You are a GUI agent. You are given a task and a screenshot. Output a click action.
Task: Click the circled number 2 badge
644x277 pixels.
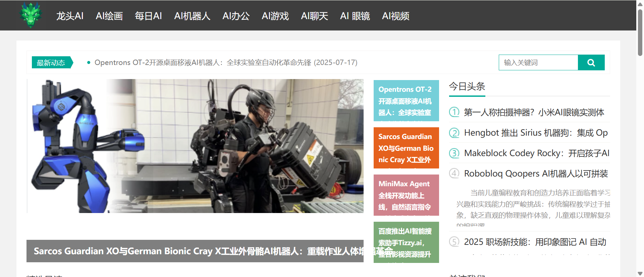[454, 133]
